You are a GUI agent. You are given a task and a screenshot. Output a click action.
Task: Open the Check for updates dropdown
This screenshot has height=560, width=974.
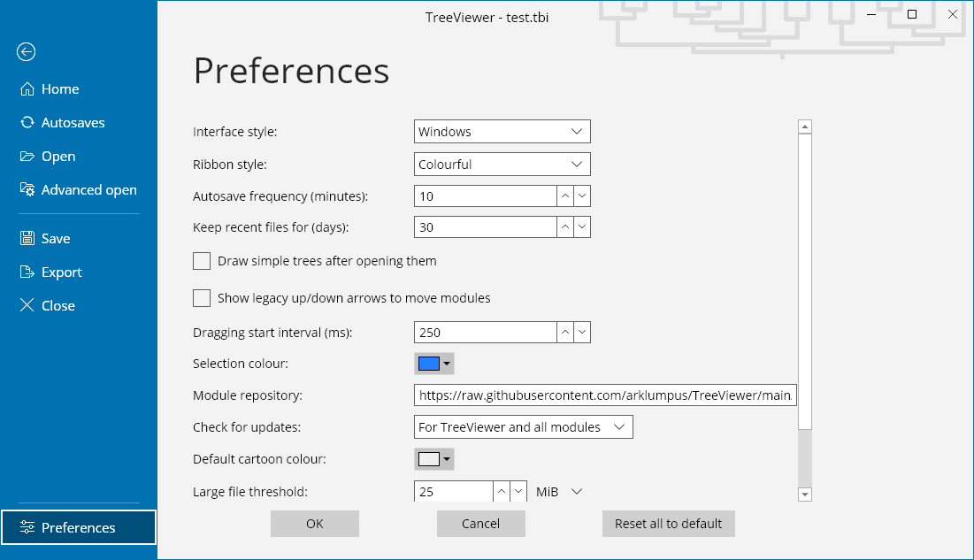[x=524, y=427]
